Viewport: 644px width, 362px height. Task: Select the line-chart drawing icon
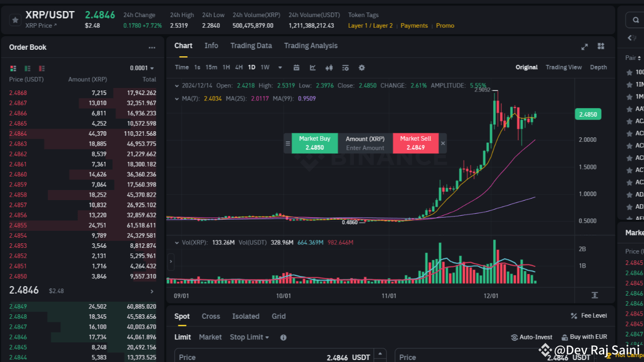tap(312, 67)
